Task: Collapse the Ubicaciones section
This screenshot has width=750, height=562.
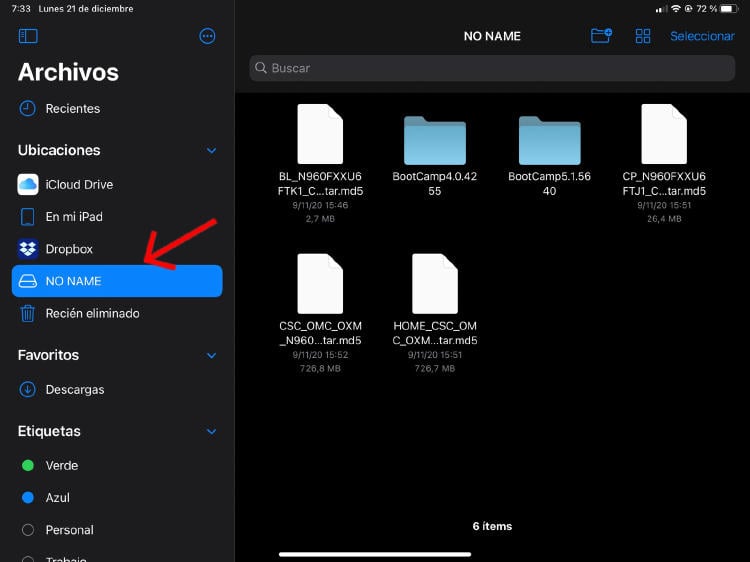Action: point(211,151)
